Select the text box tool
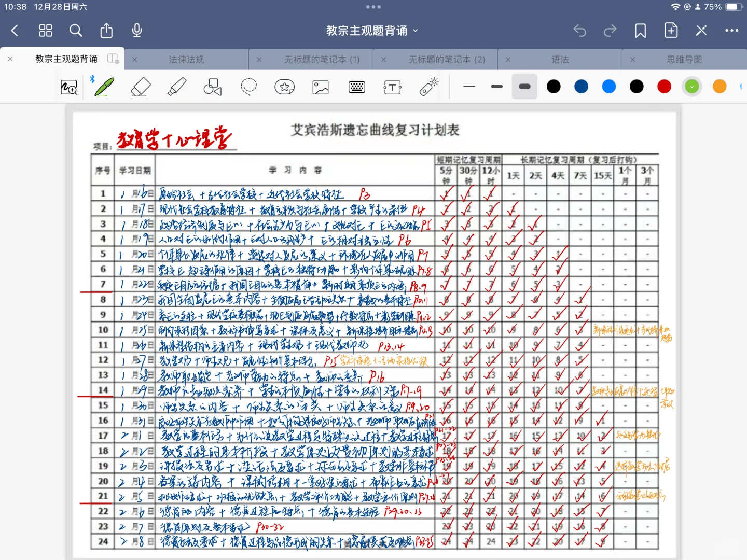Image resolution: width=747 pixels, height=560 pixels. pos(392,87)
